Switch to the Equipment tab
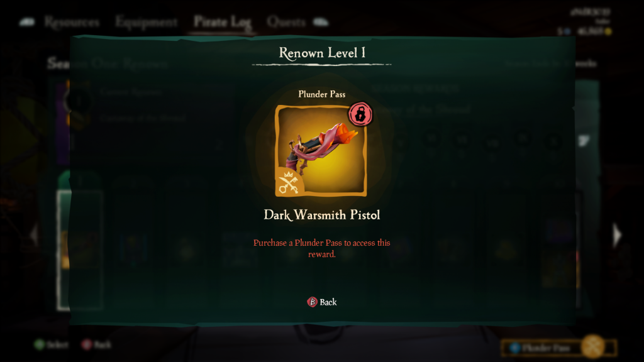 coord(146,22)
